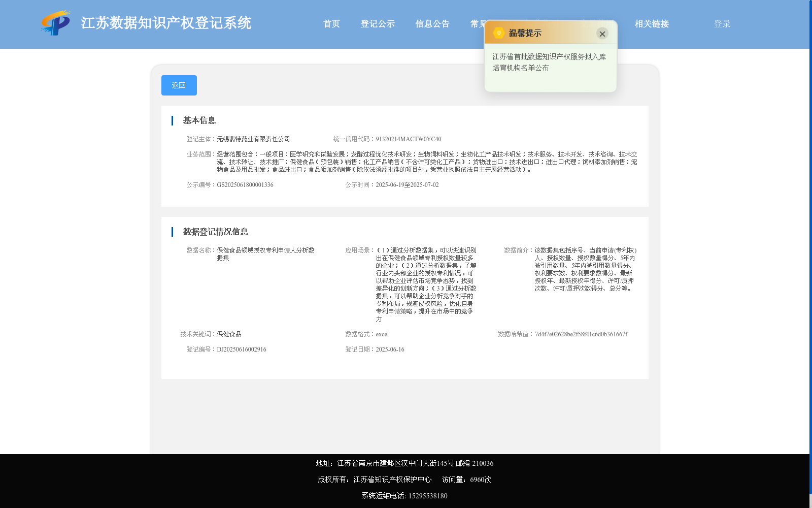Select company name 无锡翡特药业有限责任公司

253,139
